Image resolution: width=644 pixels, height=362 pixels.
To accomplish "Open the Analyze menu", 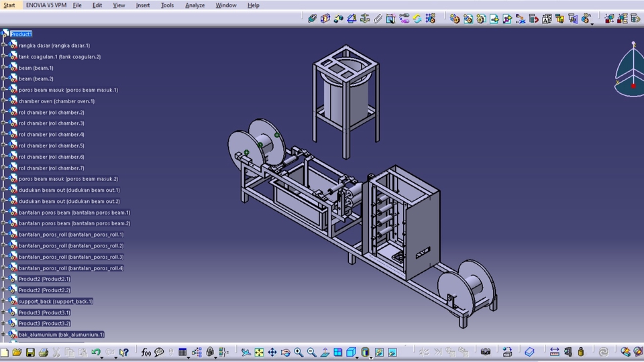I will pyautogui.click(x=195, y=5).
